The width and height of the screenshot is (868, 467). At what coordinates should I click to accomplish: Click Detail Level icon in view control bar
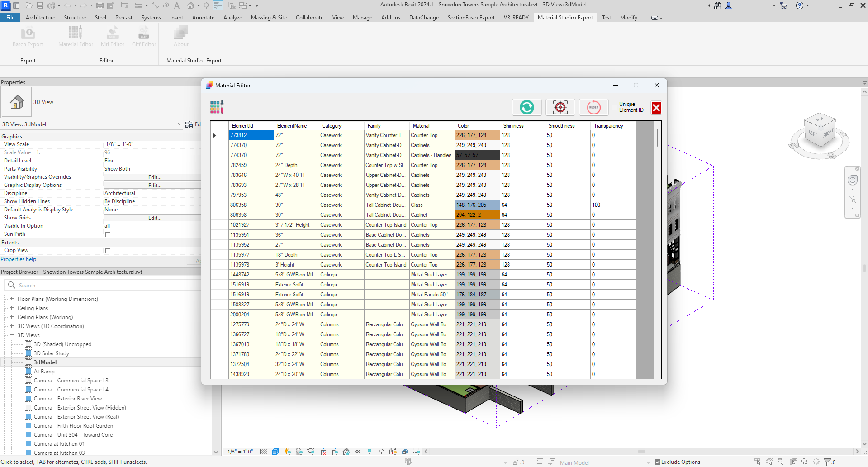pos(264,452)
